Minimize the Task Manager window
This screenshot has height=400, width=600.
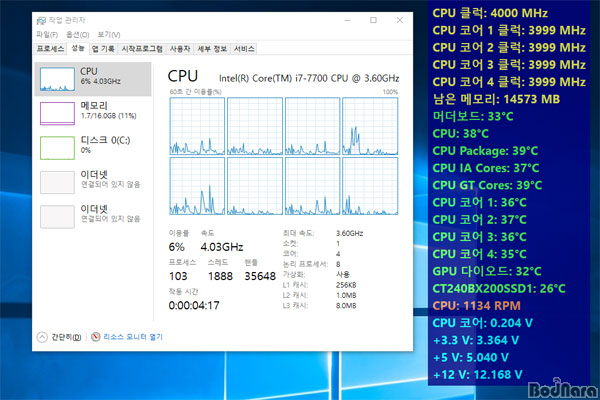(347, 20)
